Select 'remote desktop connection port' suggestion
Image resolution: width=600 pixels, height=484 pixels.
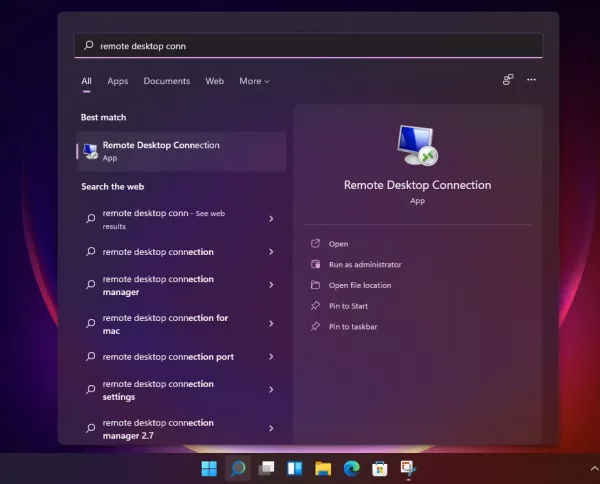[168, 357]
